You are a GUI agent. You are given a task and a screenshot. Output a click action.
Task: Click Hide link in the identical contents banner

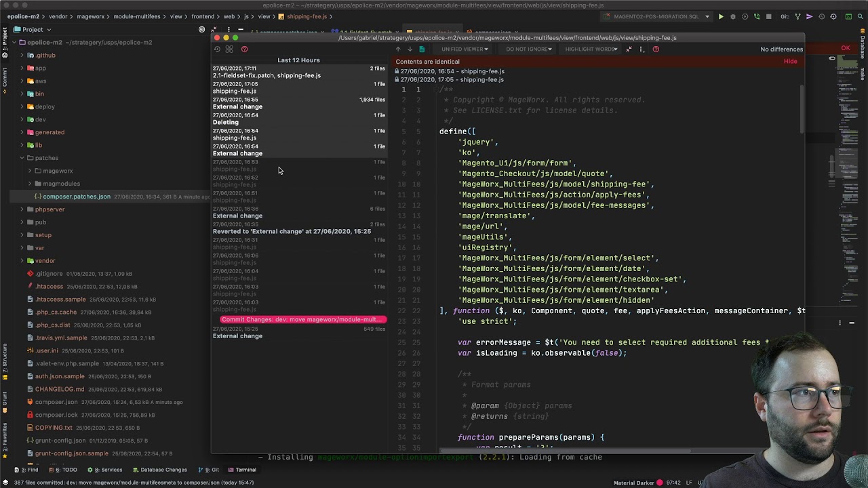790,61
